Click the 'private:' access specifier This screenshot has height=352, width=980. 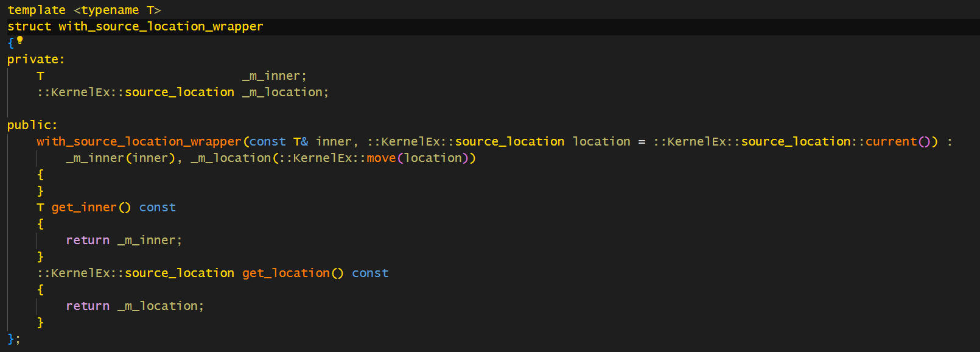click(x=35, y=60)
